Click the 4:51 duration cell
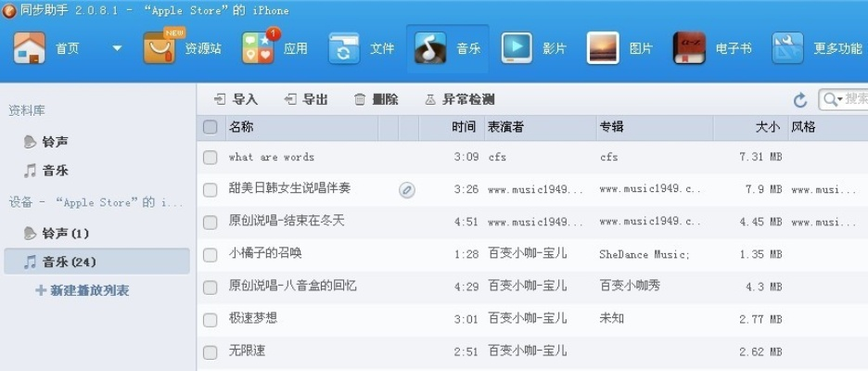 (466, 222)
